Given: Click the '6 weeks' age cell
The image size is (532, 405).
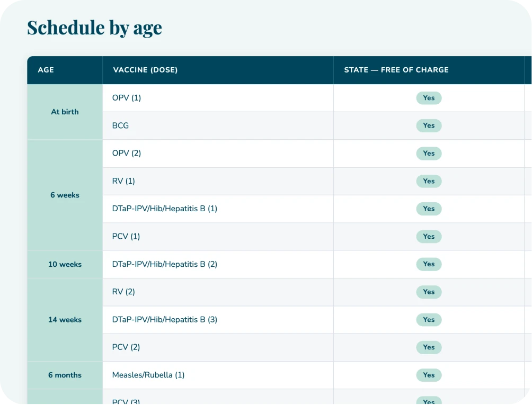Looking at the screenshot, I should [x=65, y=195].
